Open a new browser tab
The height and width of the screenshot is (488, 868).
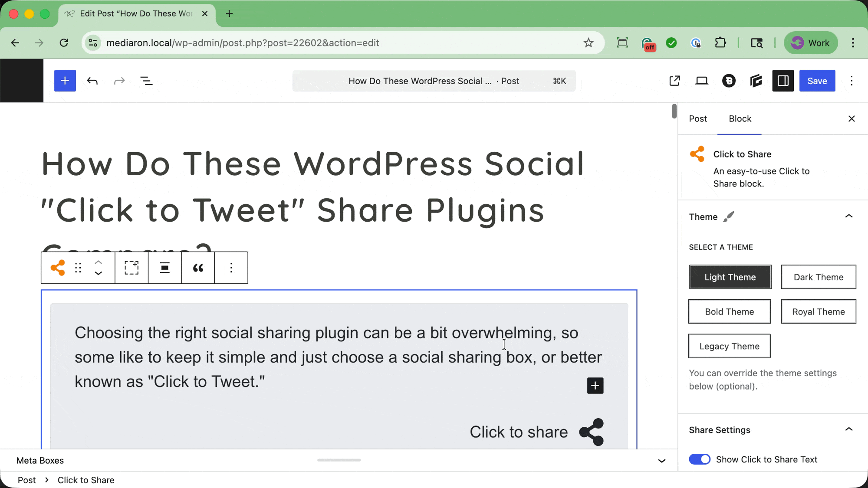(229, 14)
